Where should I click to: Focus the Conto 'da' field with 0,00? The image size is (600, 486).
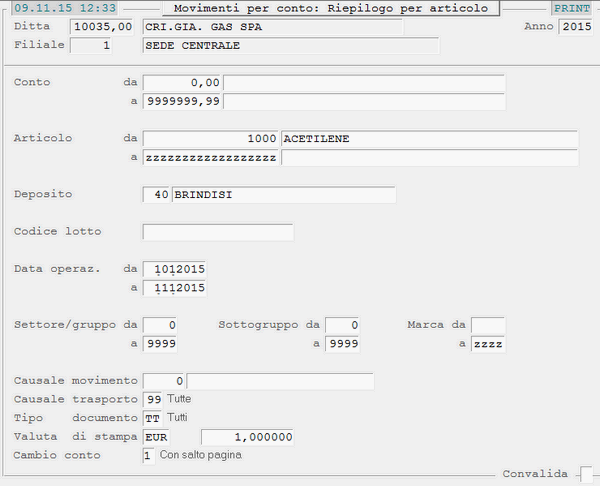coord(182,82)
